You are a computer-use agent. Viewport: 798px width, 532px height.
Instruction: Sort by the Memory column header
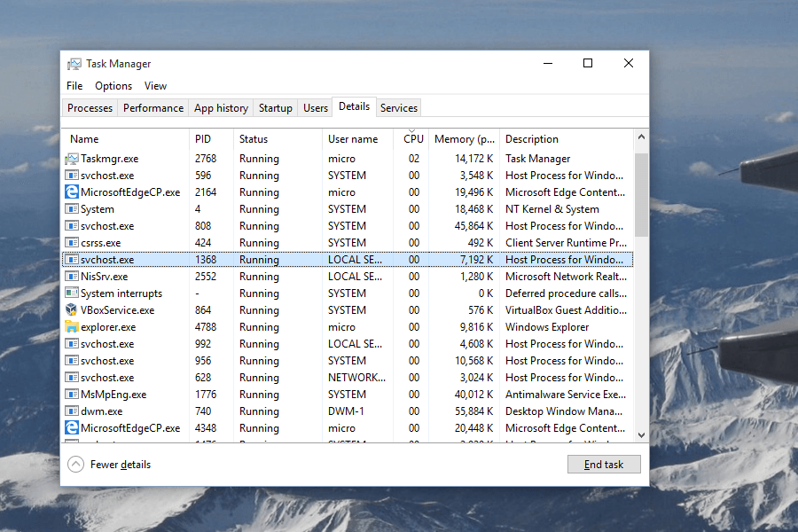[464, 139]
